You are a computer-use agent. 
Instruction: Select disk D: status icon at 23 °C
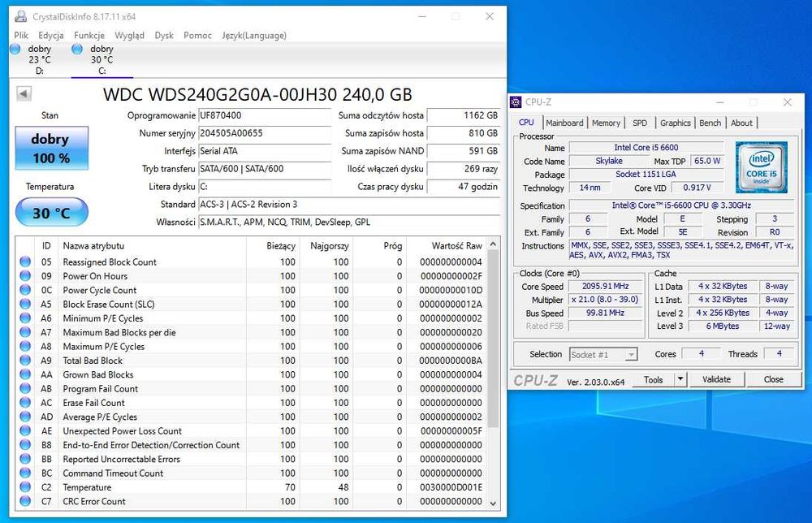[15, 49]
